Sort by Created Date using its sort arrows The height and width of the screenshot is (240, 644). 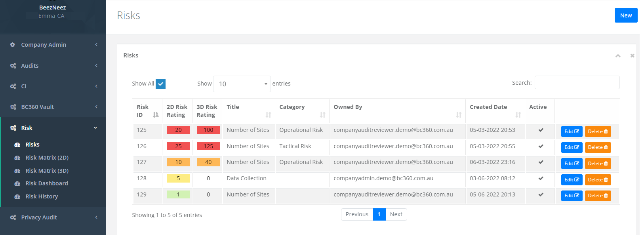[x=518, y=115]
